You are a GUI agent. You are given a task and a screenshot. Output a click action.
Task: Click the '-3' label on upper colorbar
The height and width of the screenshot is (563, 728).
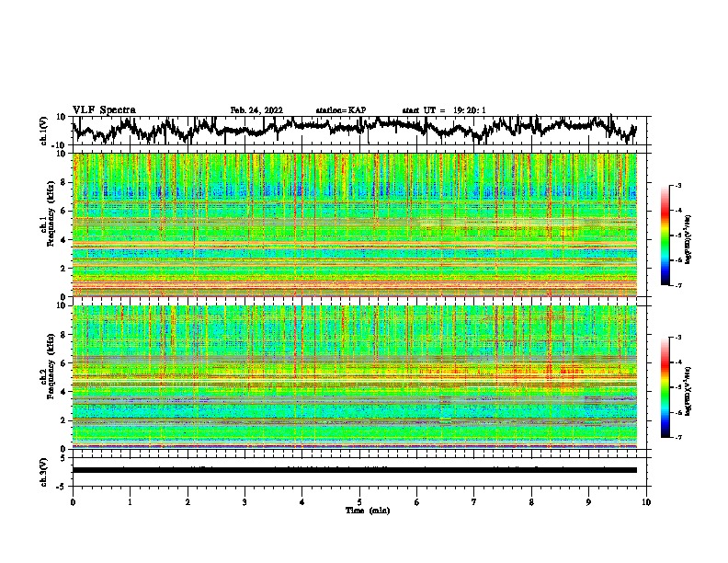coord(678,185)
